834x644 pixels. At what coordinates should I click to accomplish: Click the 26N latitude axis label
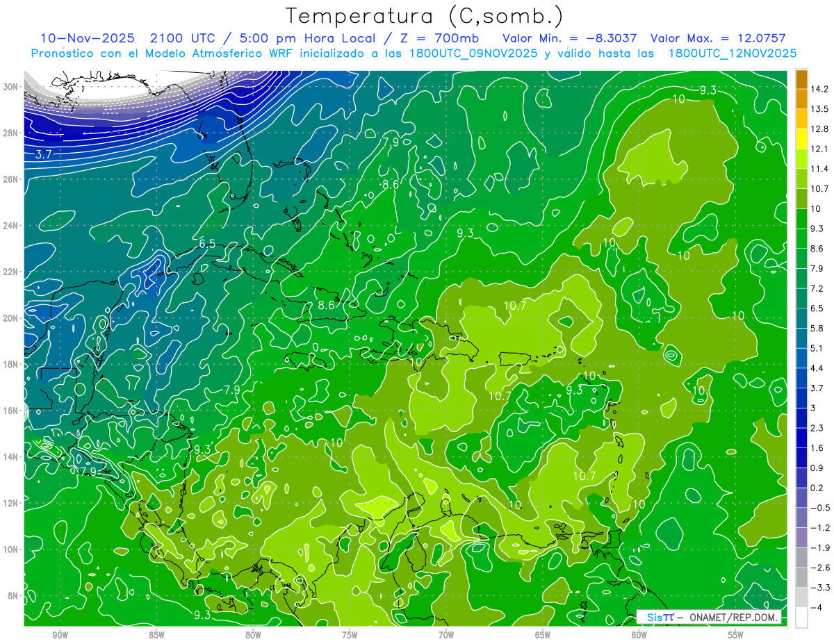(11, 179)
